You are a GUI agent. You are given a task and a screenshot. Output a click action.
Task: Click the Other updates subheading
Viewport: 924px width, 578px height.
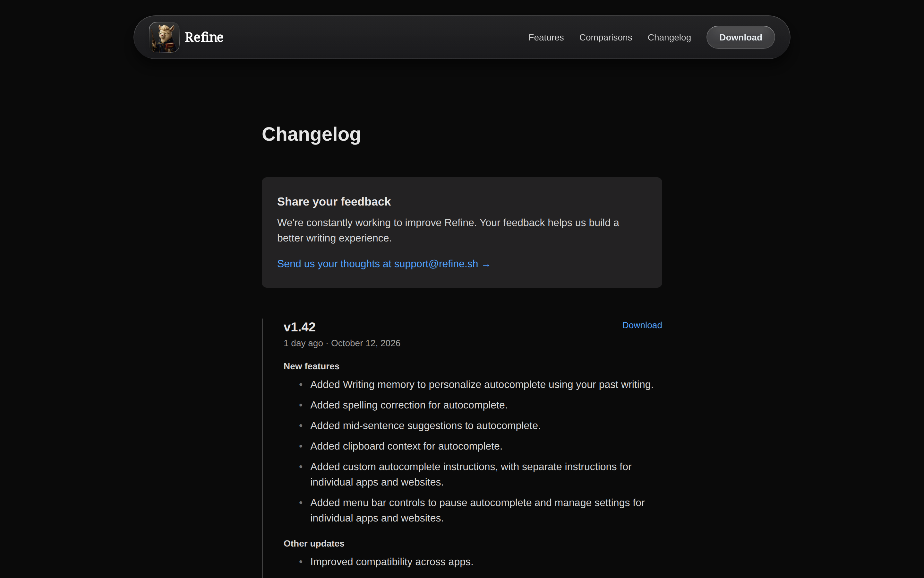pyautogui.click(x=314, y=544)
